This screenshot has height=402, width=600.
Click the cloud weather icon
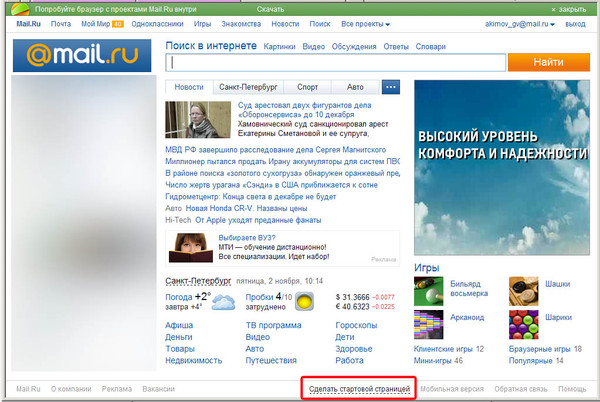(x=223, y=302)
